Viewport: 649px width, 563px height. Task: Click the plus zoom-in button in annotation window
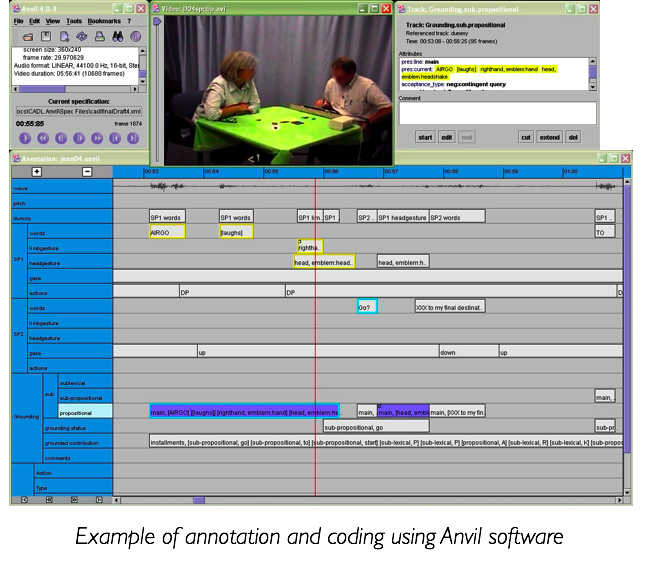point(37,172)
